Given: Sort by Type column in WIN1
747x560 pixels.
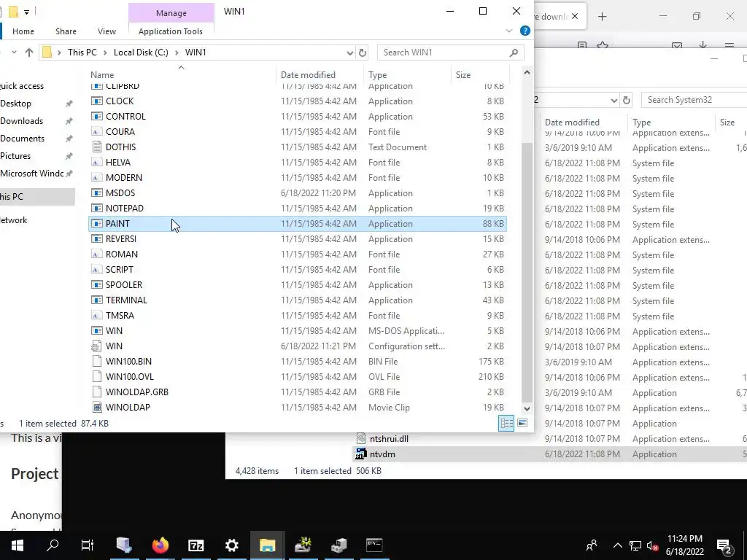Looking at the screenshot, I should tap(377, 75).
